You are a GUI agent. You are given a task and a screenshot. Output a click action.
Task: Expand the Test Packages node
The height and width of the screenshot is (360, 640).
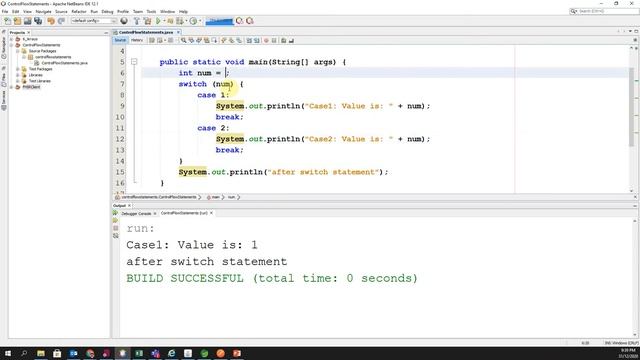point(18,69)
